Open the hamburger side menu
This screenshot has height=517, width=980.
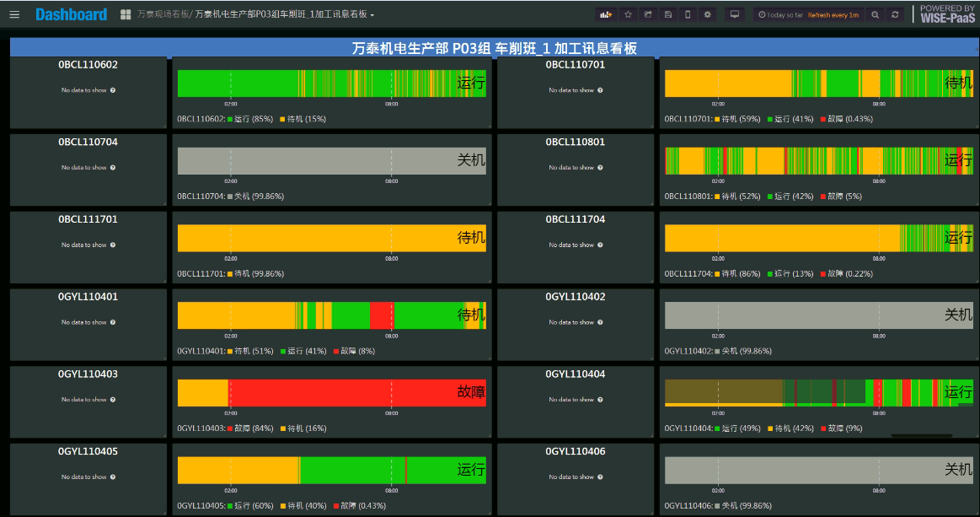pyautogui.click(x=14, y=14)
